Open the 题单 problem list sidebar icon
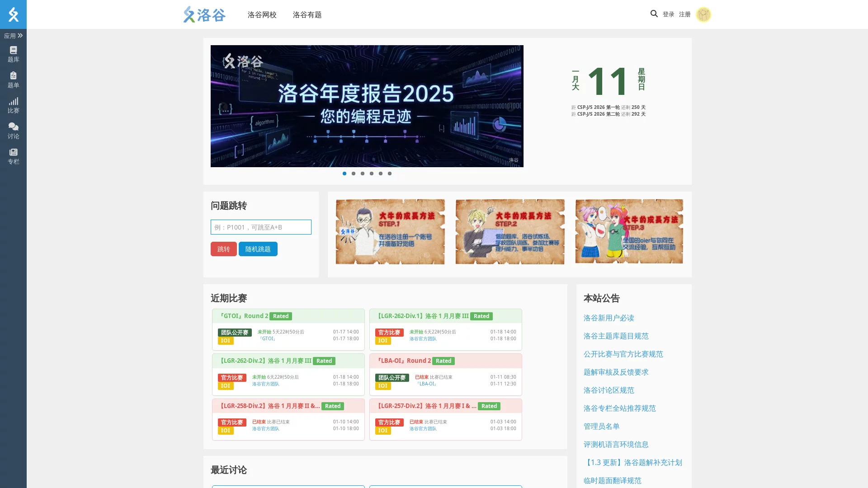This screenshot has height=488, width=868. coord(13,80)
